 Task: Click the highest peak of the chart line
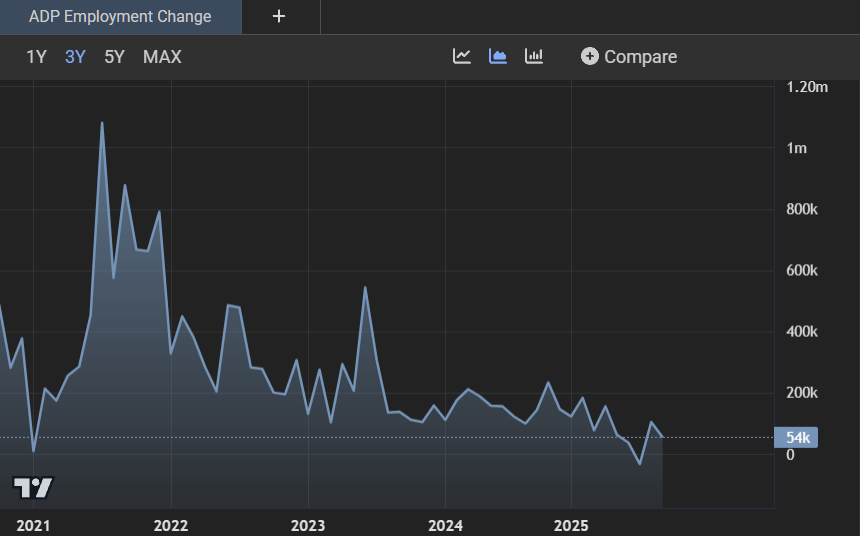(x=102, y=123)
